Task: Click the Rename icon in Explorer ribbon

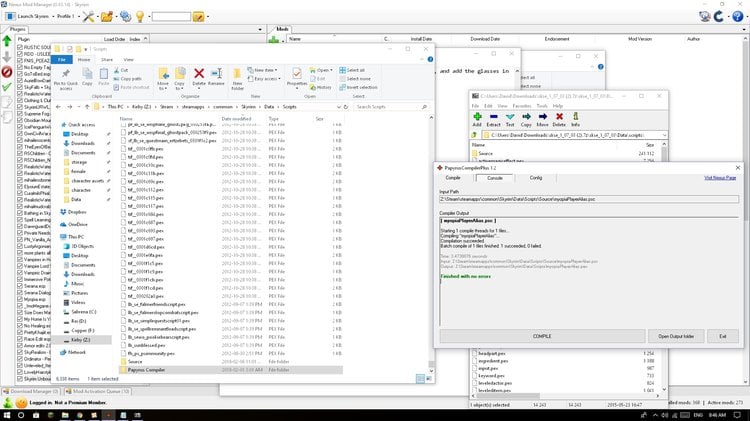Action: [x=216, y=77]
